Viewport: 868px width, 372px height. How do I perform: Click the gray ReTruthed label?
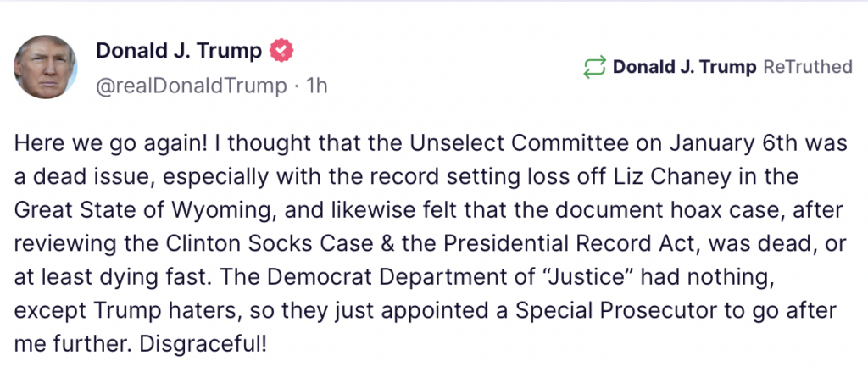(808, 68)
